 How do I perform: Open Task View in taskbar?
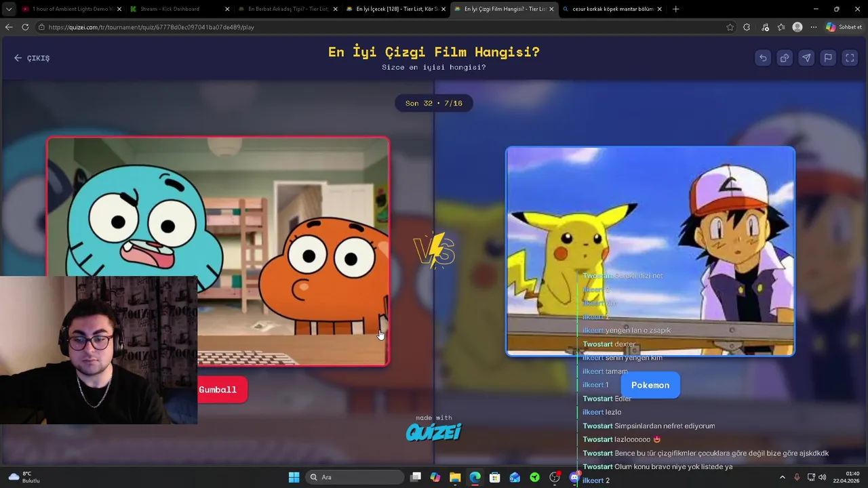tap(416, 477)
